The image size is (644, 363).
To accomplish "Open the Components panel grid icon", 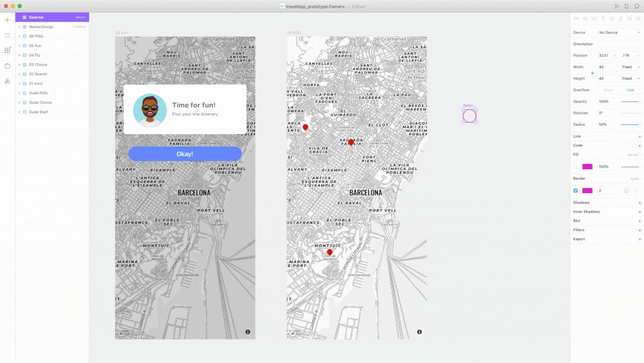I will coord(7,50).
